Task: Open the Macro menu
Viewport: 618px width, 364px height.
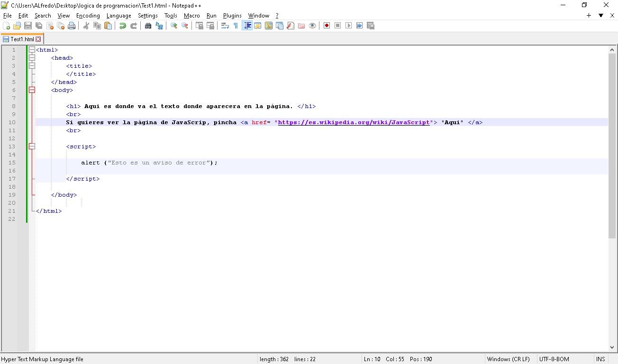Action: coord(192,16)
